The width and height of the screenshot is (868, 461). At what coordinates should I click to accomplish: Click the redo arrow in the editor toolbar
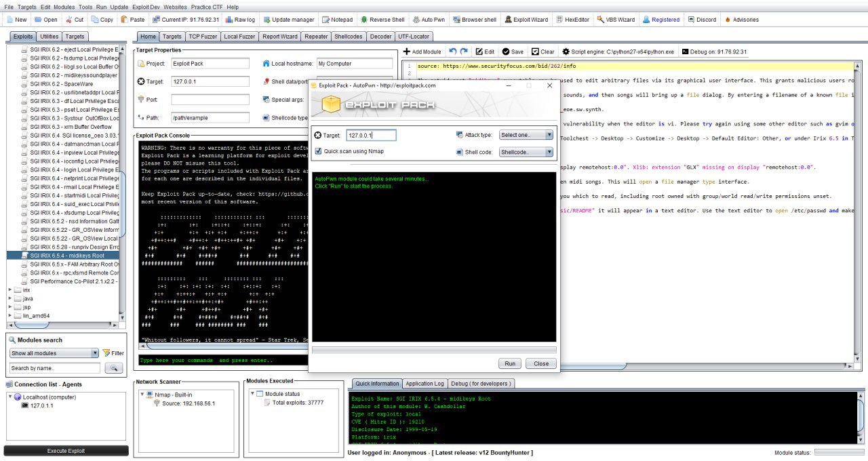465,52
